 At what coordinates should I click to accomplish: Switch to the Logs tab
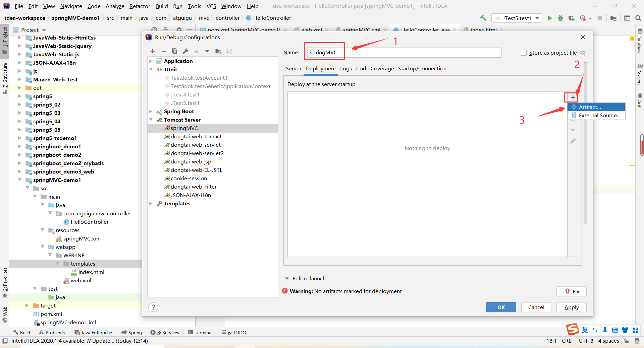coord(346,69)
